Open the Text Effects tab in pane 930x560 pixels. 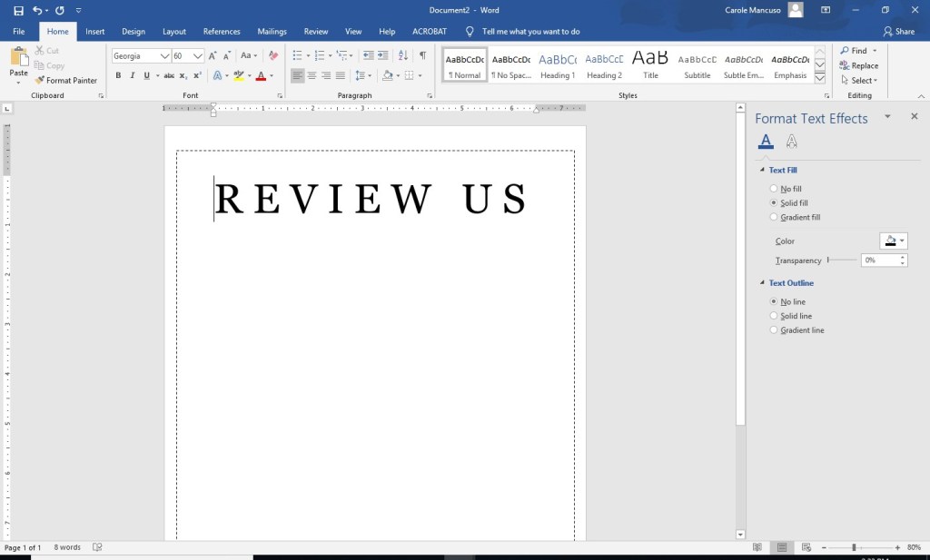(791, 141)
